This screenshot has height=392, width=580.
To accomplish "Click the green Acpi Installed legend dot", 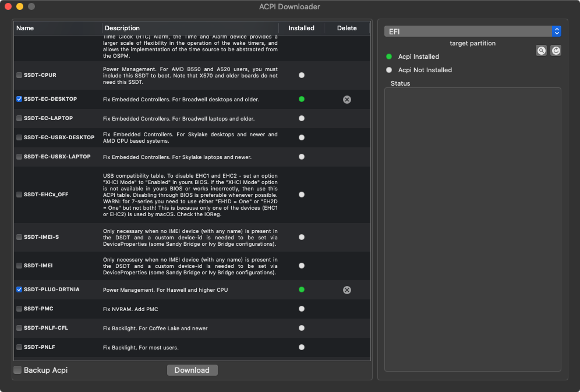I will point(389,56).
